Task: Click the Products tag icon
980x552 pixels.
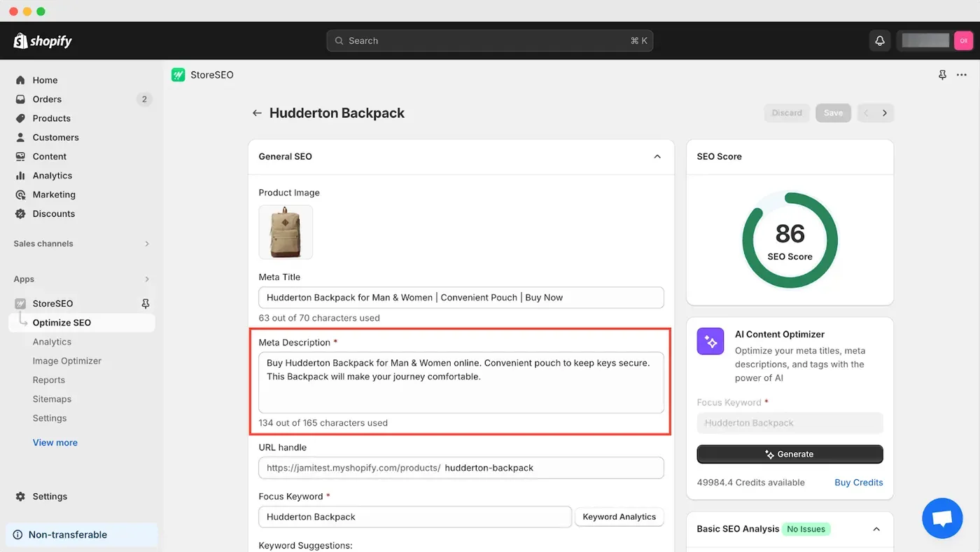Action: coord(20,118)
